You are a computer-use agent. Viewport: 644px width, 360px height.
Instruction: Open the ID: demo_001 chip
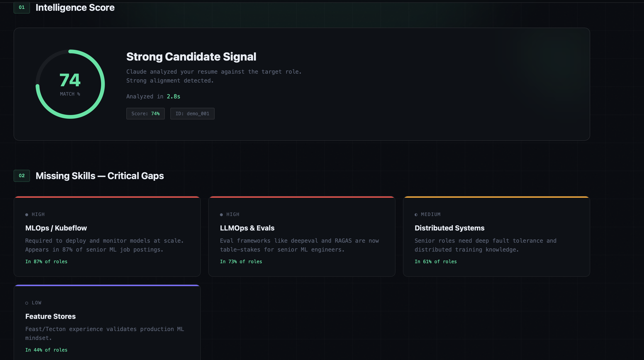[x=192, y=114]
